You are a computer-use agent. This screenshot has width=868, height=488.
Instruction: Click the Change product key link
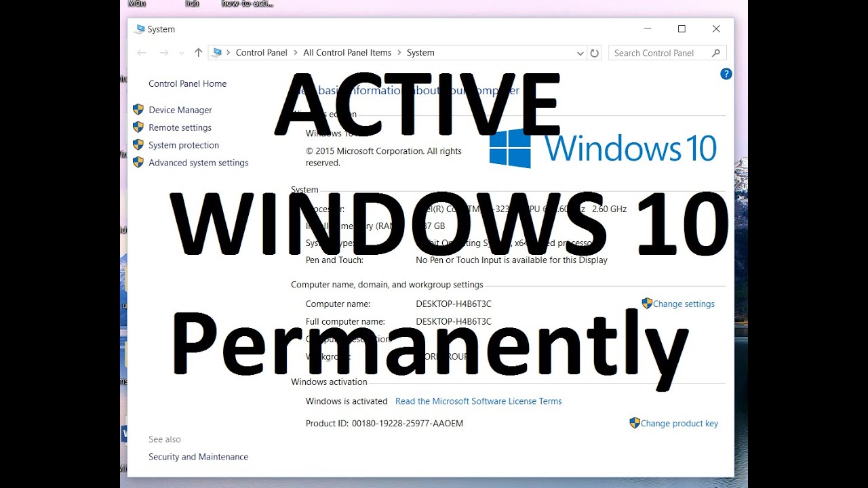coord(679,423)
